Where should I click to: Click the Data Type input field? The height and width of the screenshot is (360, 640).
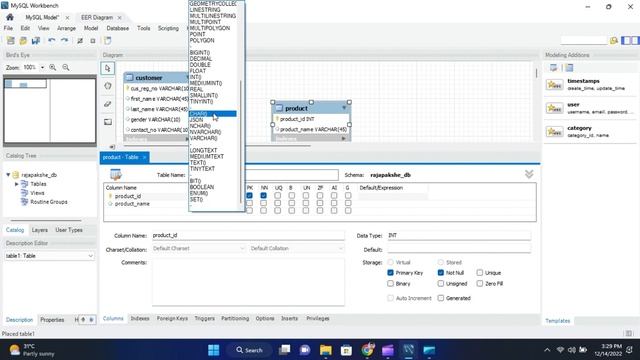click(459, 236)
